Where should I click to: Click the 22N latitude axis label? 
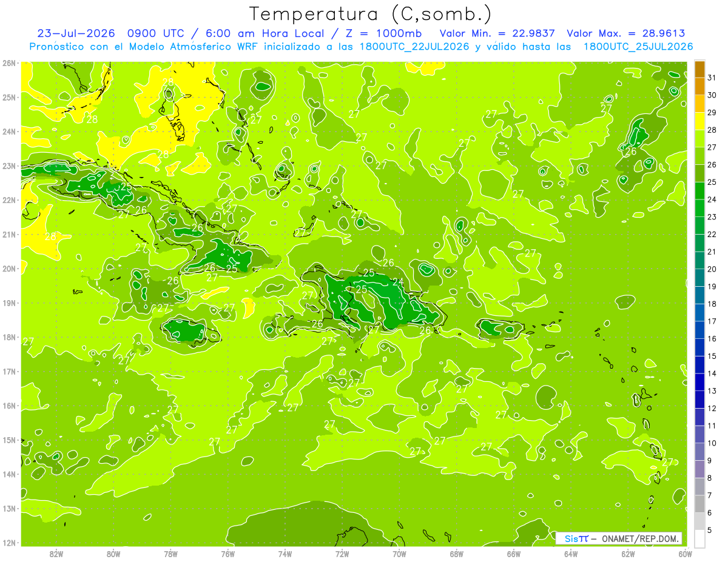(8, 200)
